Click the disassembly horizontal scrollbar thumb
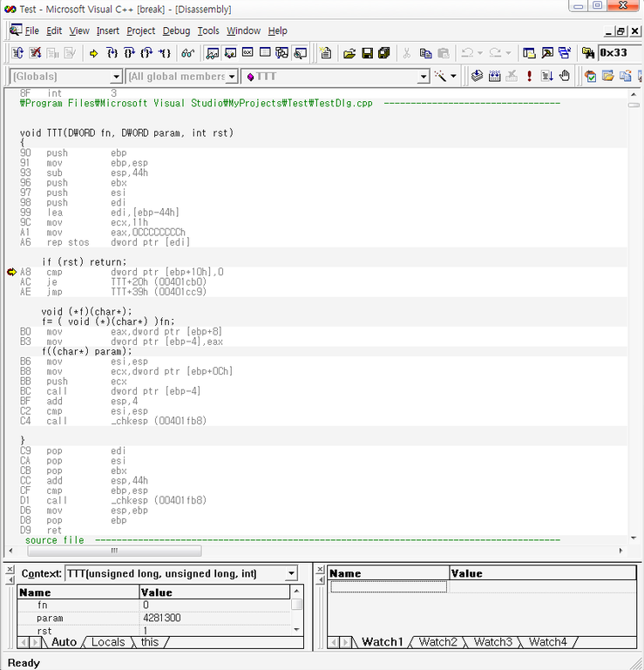The width and height of the screenshot is (644, 670). point(114,551)
